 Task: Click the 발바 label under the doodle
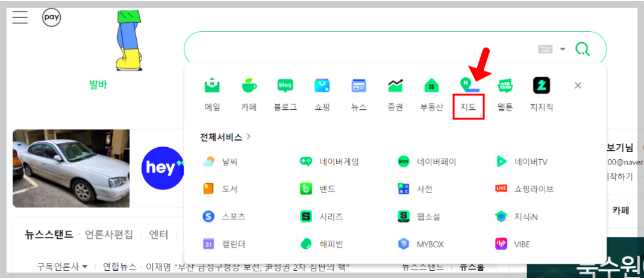pos(98,84)
